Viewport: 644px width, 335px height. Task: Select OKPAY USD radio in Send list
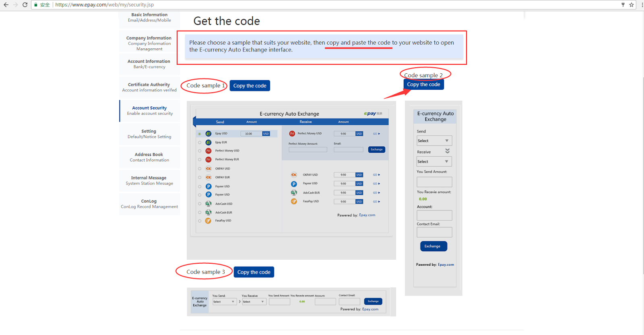tap(200, 169)
